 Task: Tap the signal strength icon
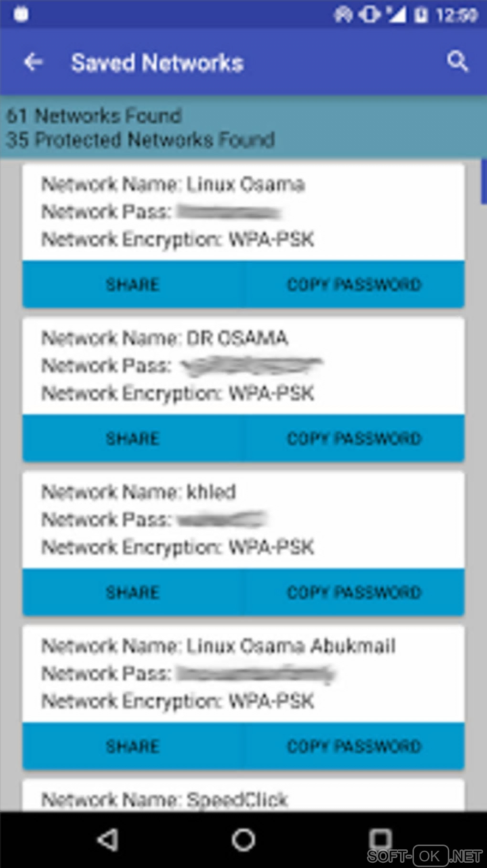pos(396,15)
